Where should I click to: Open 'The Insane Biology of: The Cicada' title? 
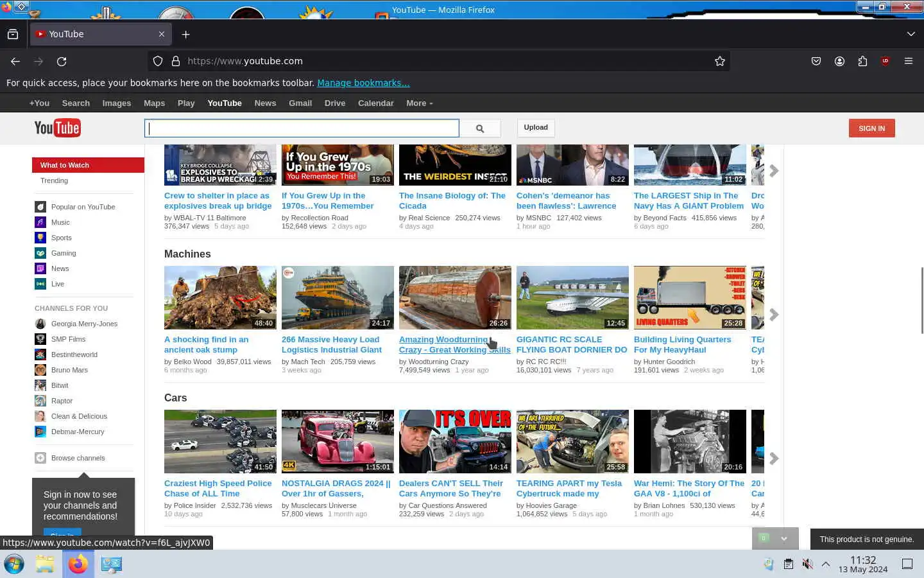click(x=452, y=200)
